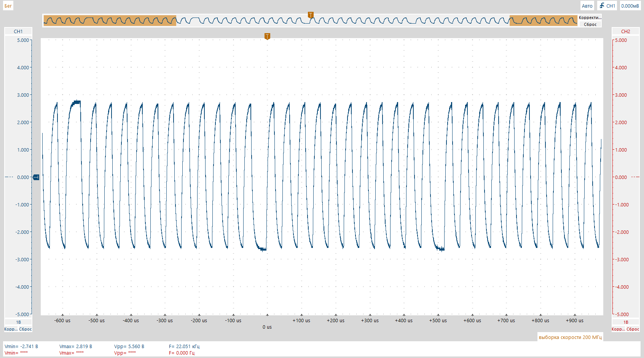Click the 0 us time axis label
This screenshot has height=358, width=644.
[267, 327]
